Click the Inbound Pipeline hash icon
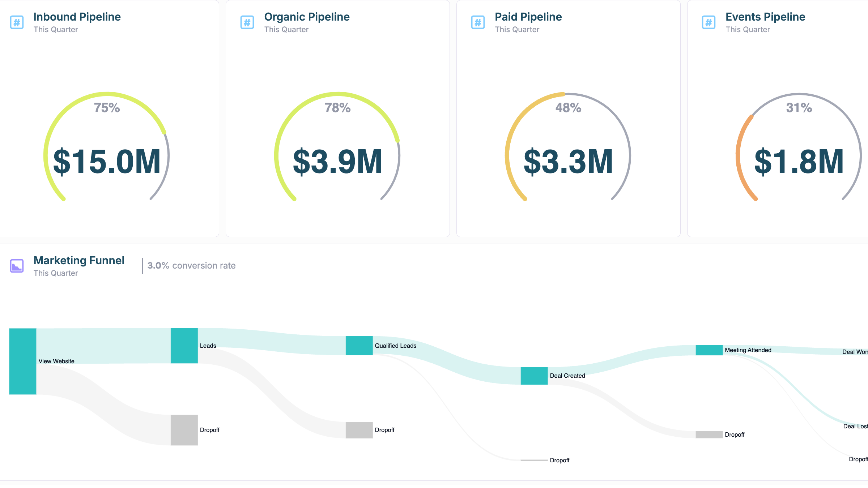Screen dimensions: 868x488 click(x=17, y=22)
